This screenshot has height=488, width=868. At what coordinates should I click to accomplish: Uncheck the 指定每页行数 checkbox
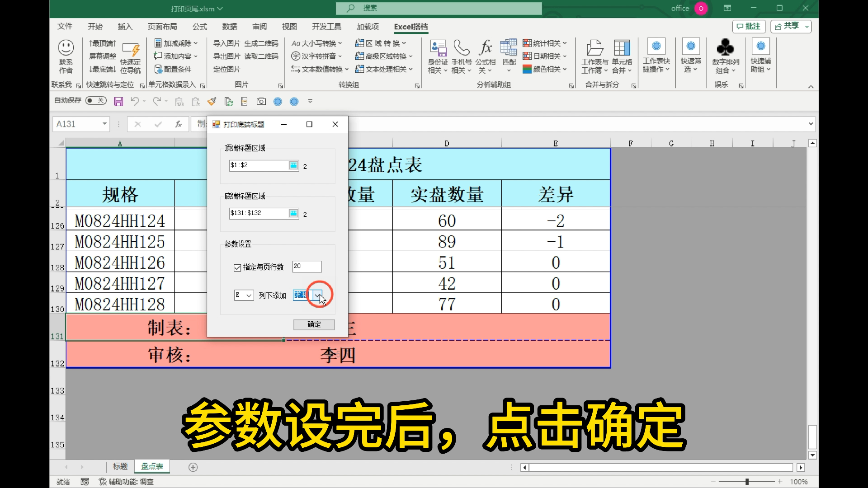click(x=238, y=267)
